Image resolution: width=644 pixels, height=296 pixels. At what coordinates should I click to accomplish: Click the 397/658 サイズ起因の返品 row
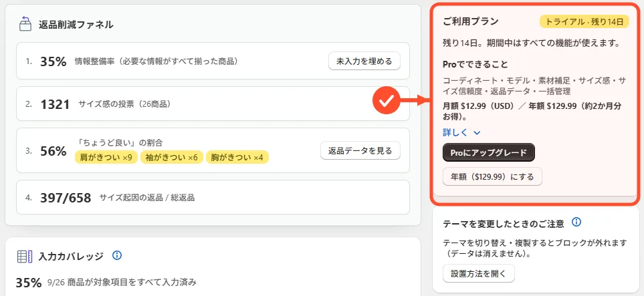[x=213, y=198]
